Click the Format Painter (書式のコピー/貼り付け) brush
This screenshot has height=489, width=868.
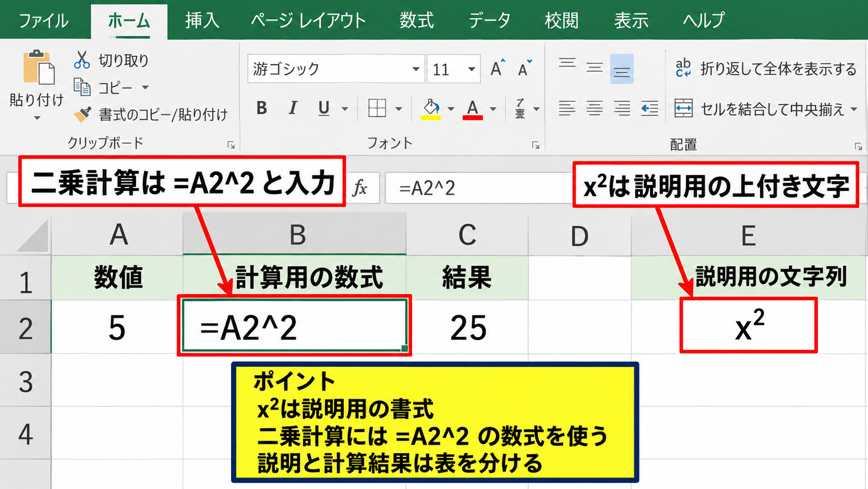(x=82, y=114)
